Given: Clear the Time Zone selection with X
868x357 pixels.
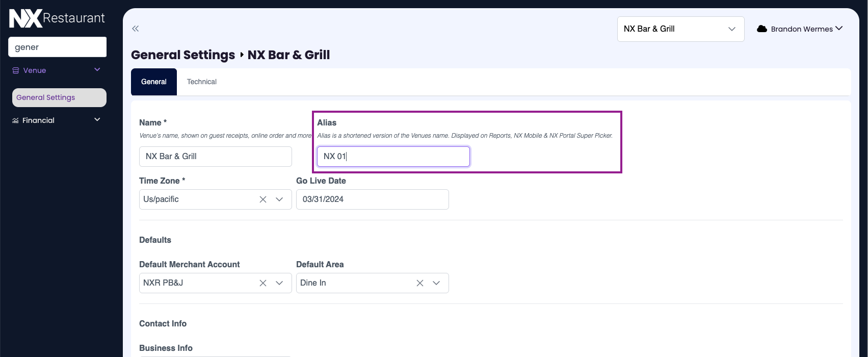Looking at the screenshot, I should point(263,199).
